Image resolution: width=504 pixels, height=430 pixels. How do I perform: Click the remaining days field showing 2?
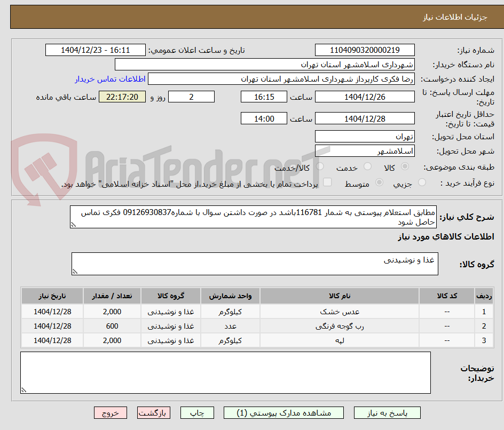pyautogui.click(x=191, y=97)
